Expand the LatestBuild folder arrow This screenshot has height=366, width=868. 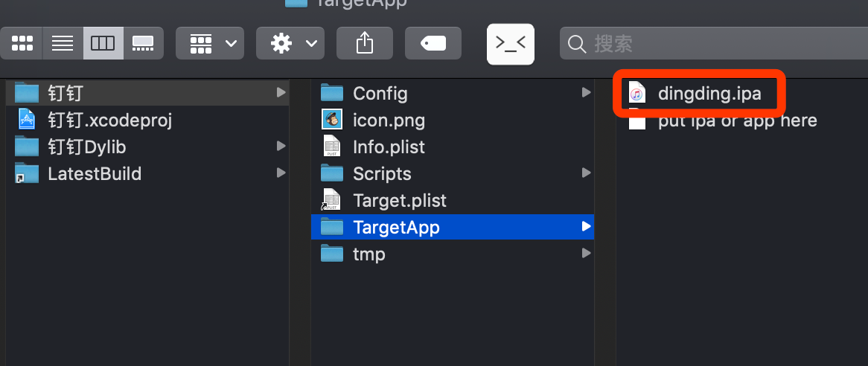(x=281, y=173)
